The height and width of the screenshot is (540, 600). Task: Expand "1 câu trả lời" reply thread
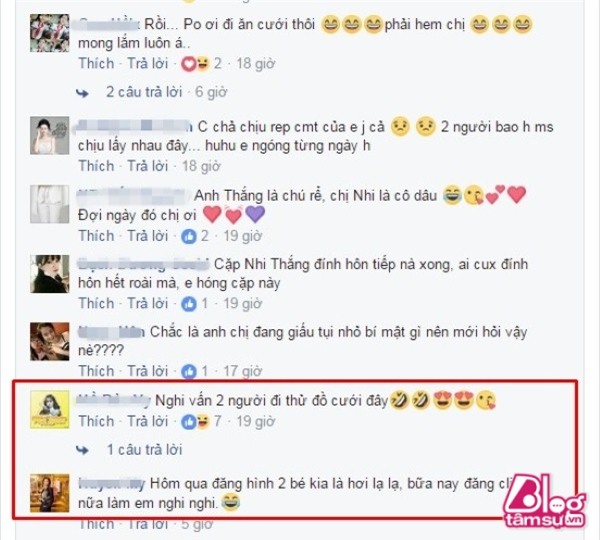point(144,450)
